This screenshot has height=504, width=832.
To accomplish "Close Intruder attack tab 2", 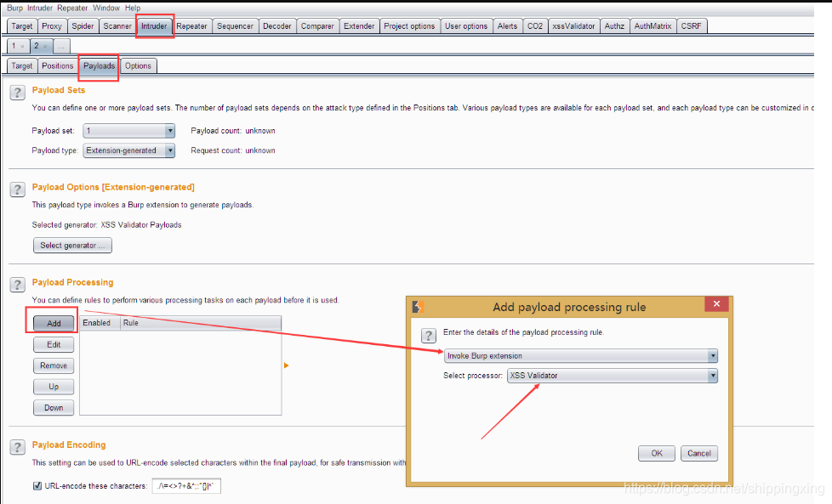I will [45, 47].
